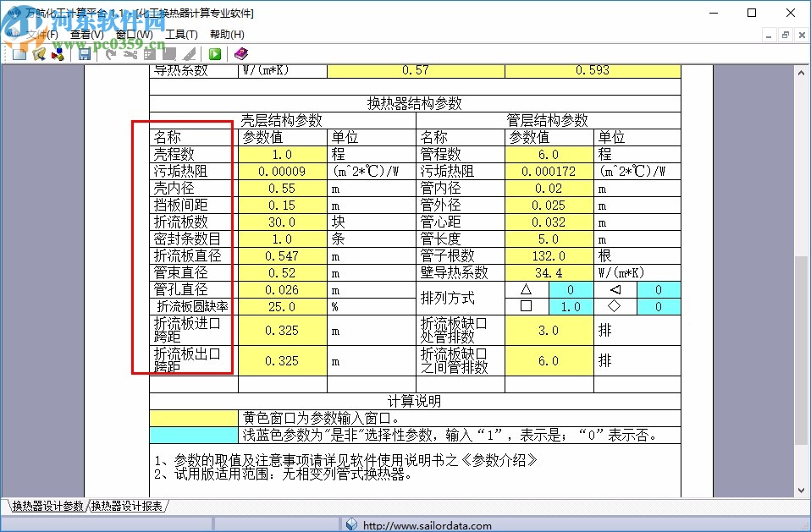Image resolution: width=811 pixels, height=532 pixels.
Task: Click the scrollbar up arrow
Action: [801, 74]
